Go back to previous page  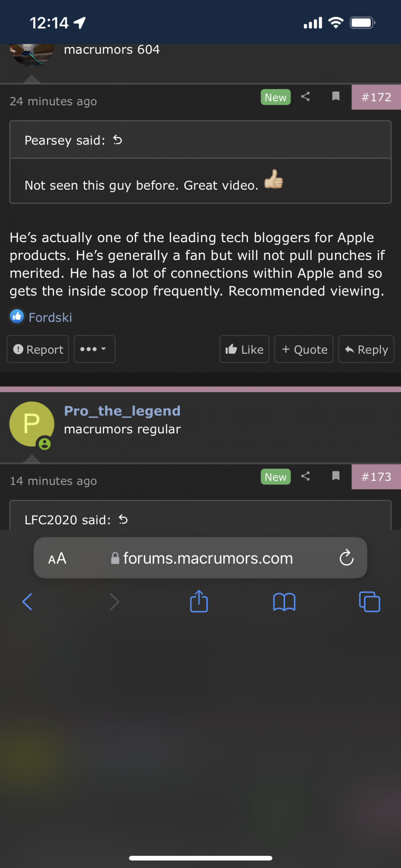click(27, 602)
